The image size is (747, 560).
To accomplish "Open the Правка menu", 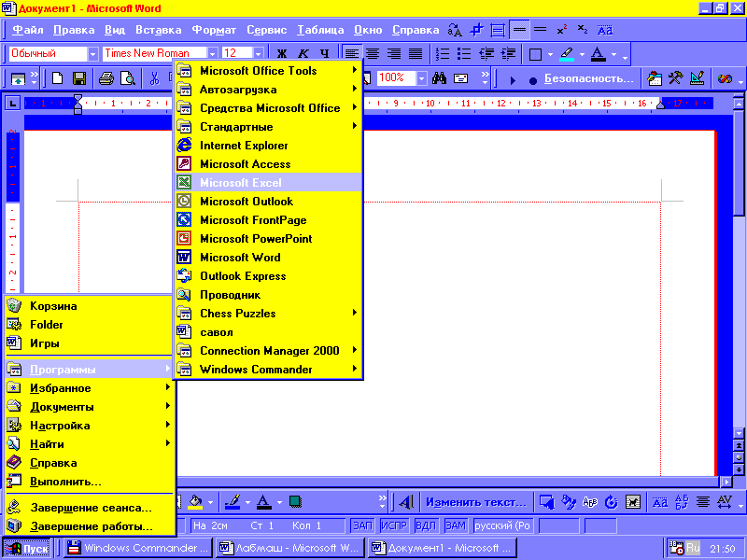I will pos(74,30).
